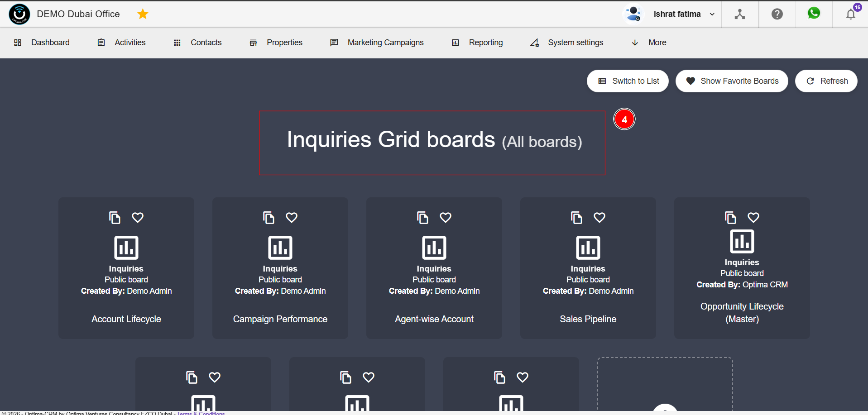Click the Refresh button

coord(826,81)
